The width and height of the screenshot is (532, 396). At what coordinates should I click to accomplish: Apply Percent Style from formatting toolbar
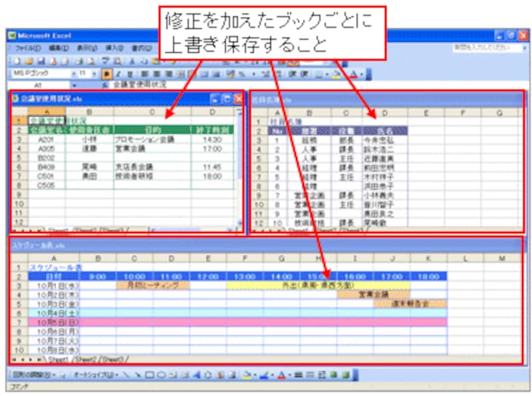(x=242, y=74)
